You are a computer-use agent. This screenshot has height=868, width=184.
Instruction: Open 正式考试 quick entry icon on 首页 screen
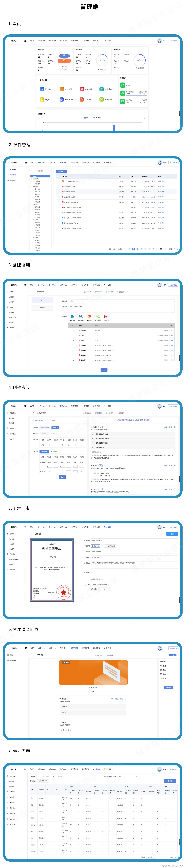(x=62, y=89)
